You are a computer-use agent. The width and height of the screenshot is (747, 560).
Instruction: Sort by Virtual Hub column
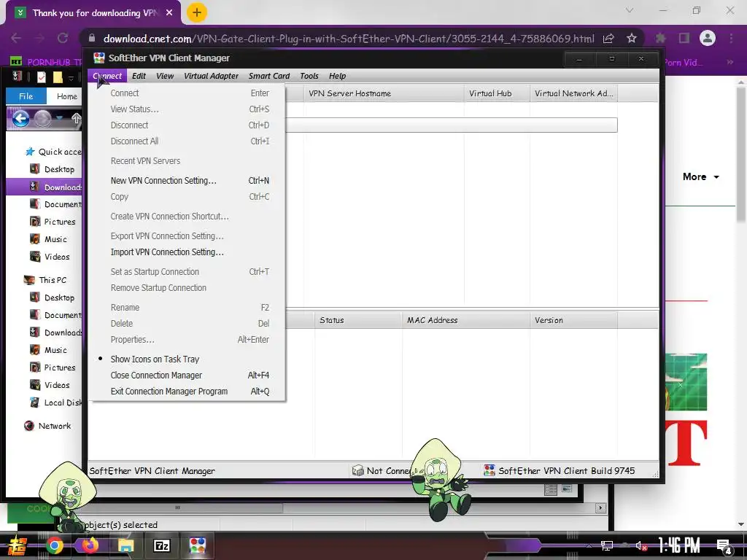(x=497, y=93)
